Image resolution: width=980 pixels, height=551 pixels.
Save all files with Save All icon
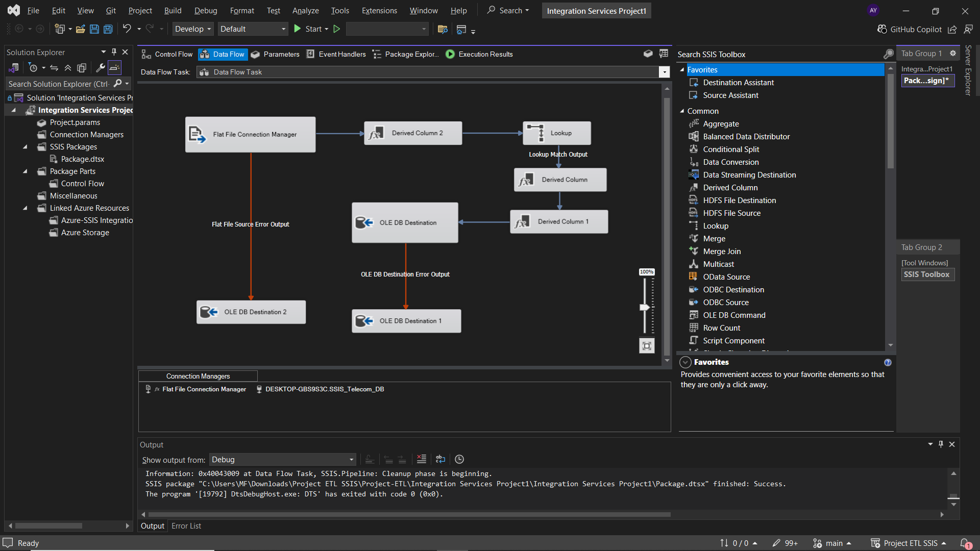coord(108,29)
